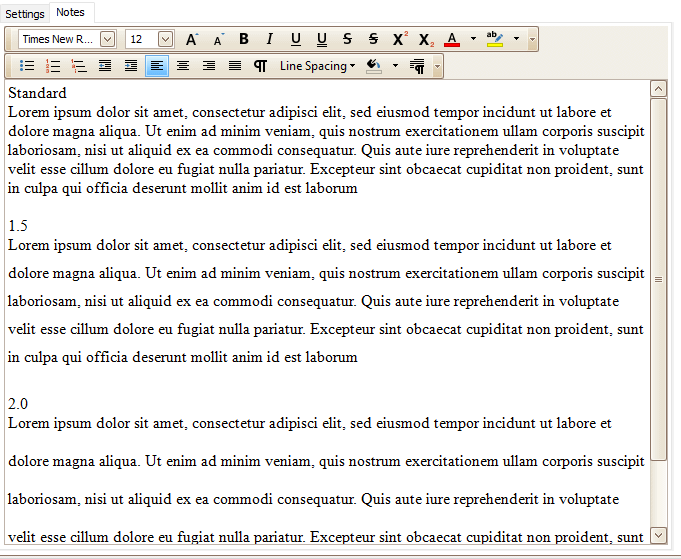The image size is (681, 559).
Task: Toggle single strikethrough formatting
Action: coord(347,40)
